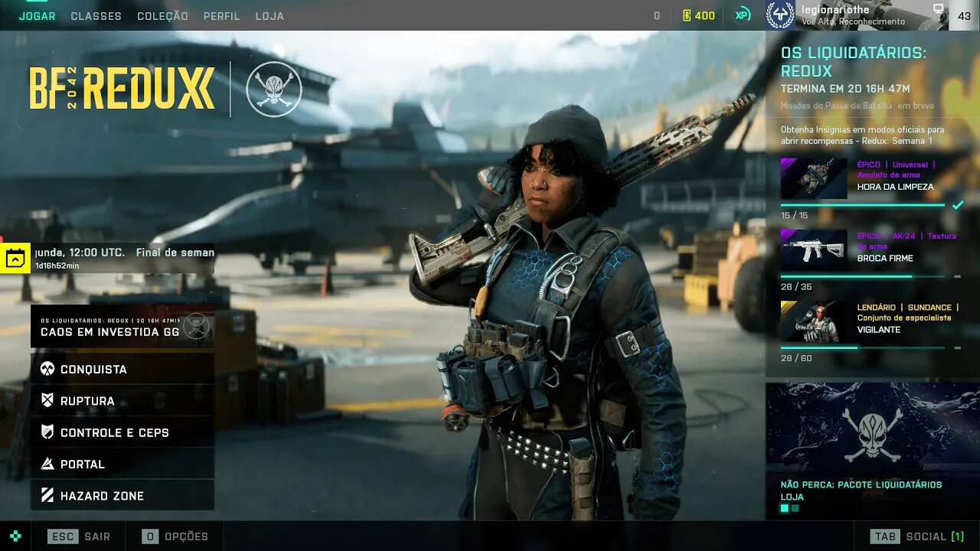Screen dimensions: 980x551
Task: Click the Hora da Limpeza 15/15 progress bar
Action: 863,205
